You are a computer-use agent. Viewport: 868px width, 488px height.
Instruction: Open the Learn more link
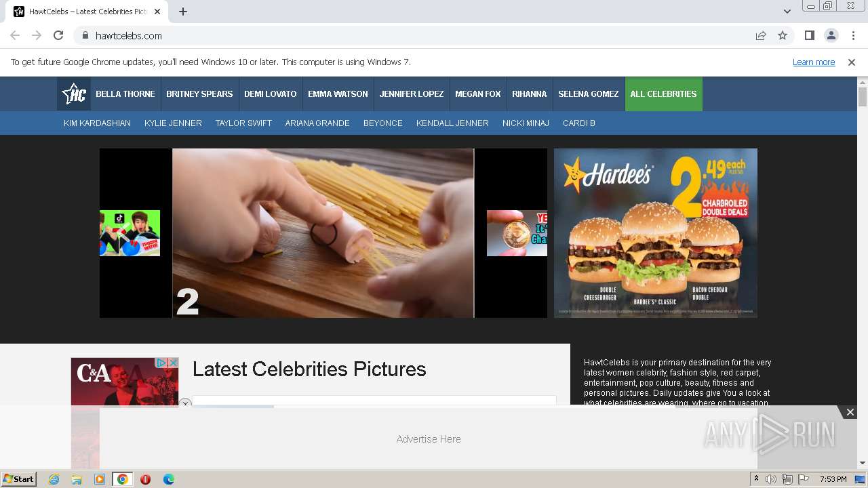pyautogui.click(x=814, y=62)
